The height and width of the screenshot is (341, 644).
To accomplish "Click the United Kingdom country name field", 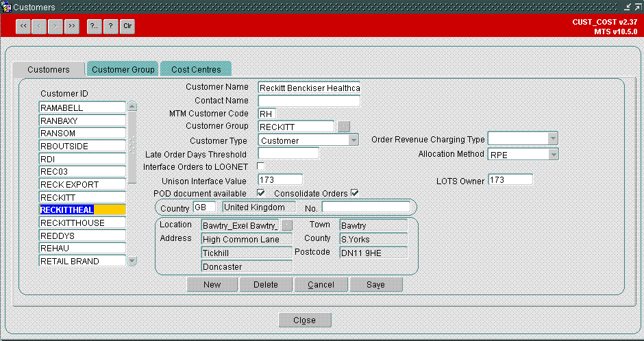I will 259,207.
